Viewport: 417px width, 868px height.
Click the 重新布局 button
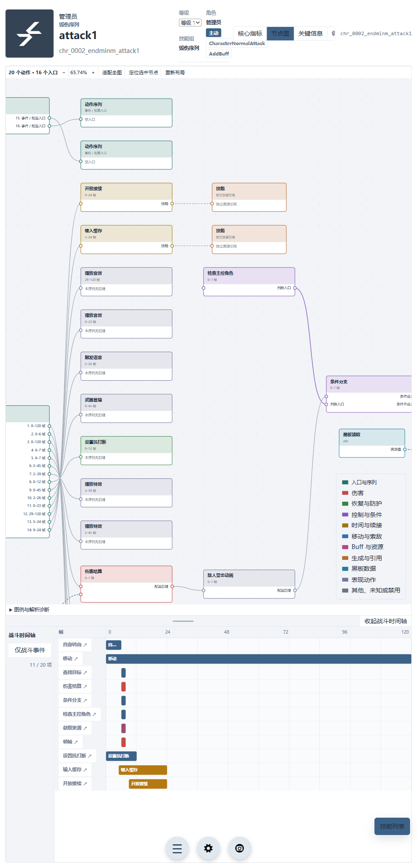coord(175,72)
